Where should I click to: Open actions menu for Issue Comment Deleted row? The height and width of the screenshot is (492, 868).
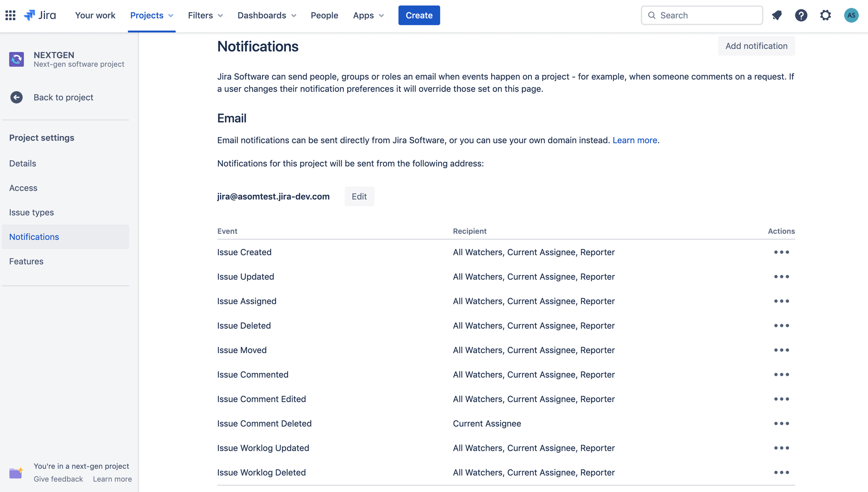[781, 424]
